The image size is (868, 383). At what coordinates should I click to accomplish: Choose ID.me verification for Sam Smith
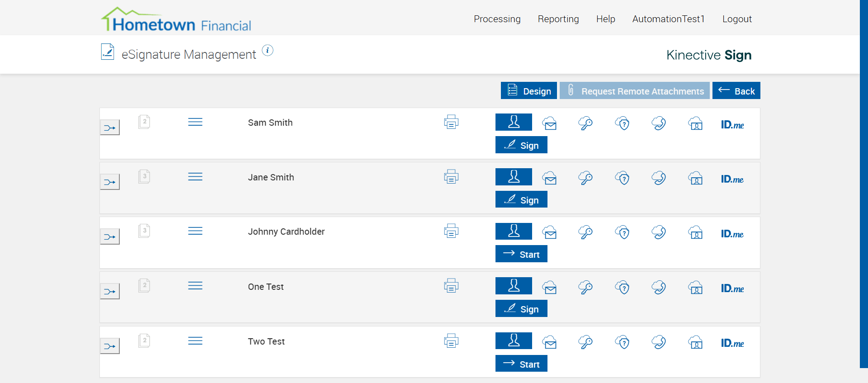(732, 124)
